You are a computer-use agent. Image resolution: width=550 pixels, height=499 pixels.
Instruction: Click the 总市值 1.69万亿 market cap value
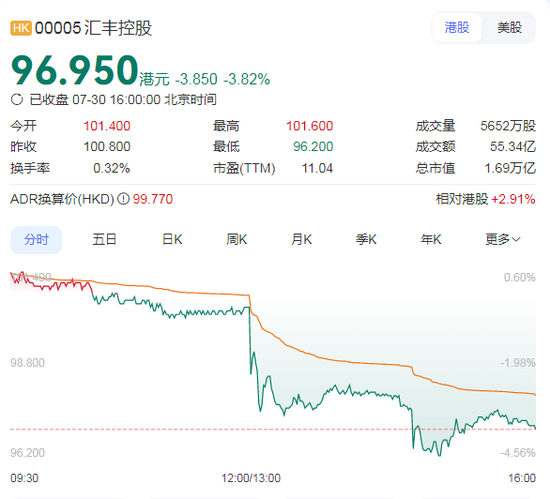[510, 168]
